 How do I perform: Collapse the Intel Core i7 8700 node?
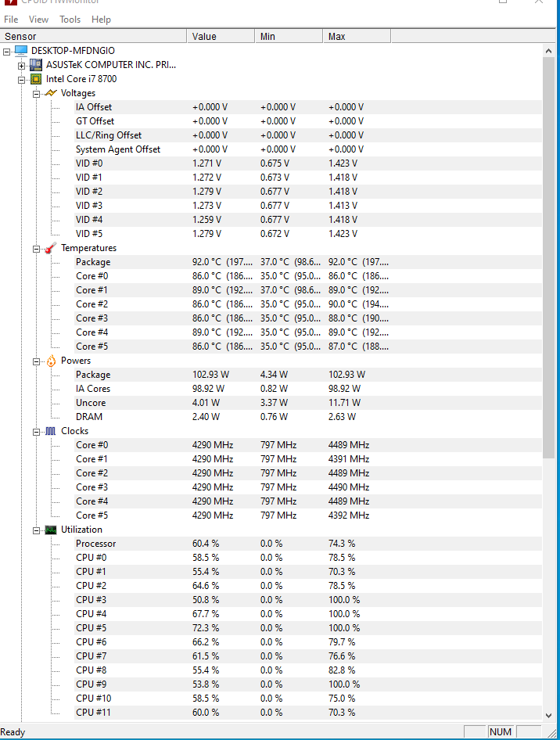pos(21,80)
